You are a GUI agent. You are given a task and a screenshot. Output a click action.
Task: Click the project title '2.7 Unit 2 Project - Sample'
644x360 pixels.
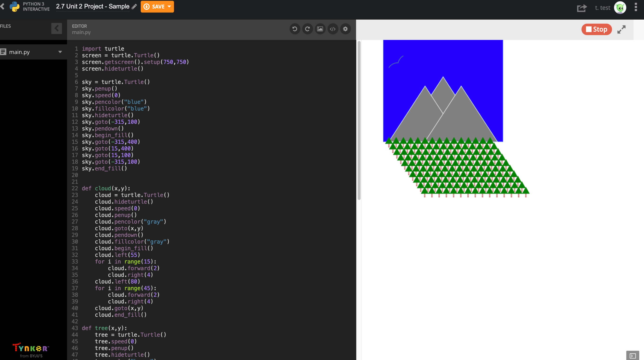(x=93, y=7)
